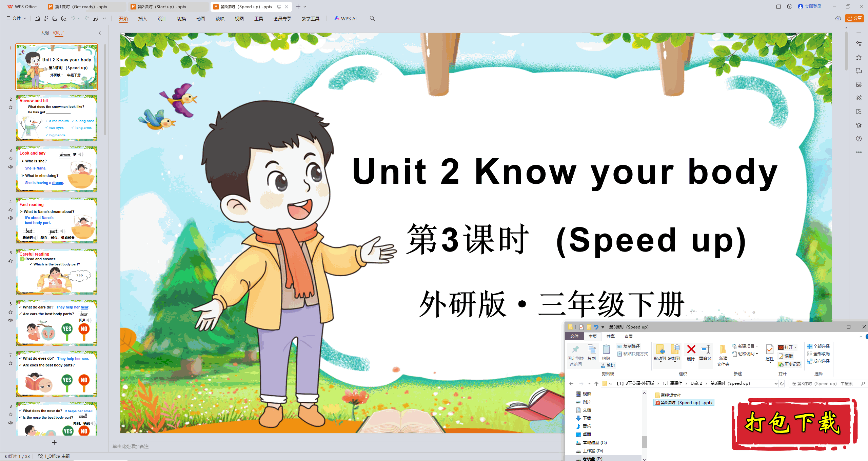The height and width of the screenshot is (461, 868).
Task: Open the more options dots in right sidebar
Action: point(859,152)
